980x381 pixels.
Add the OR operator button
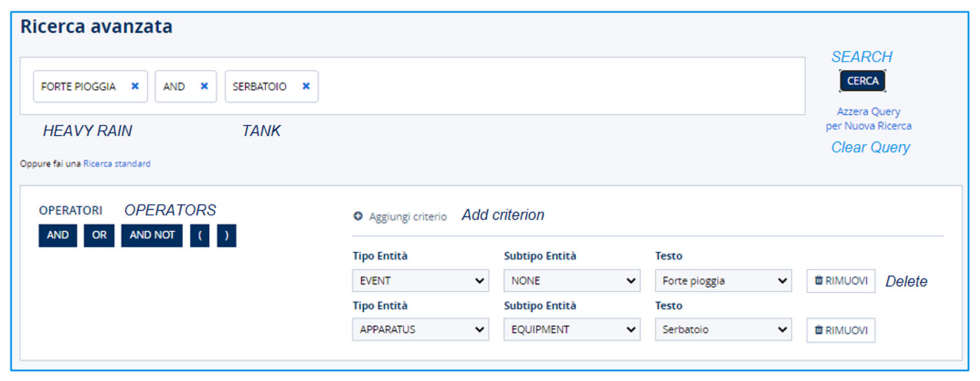[x=99, y=235]
